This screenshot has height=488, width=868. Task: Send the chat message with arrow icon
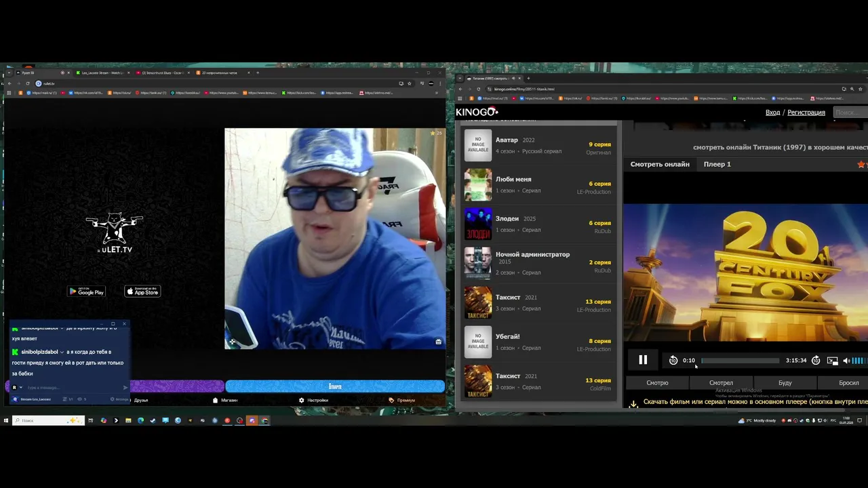click(x=125, y=388)
